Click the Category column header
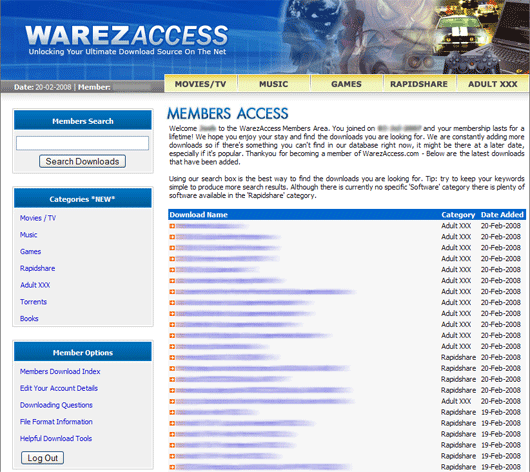 click(458, 215)
